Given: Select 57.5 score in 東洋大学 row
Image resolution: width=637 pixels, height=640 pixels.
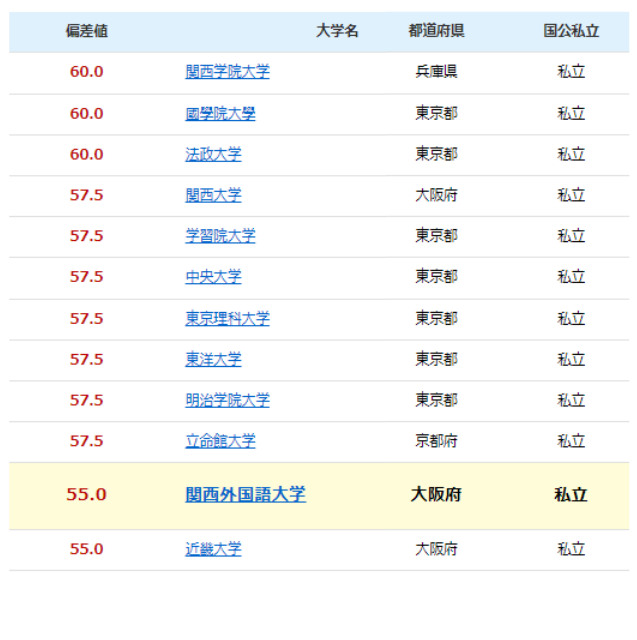Looking at the screenshot, I should click(x=87, y=359).
